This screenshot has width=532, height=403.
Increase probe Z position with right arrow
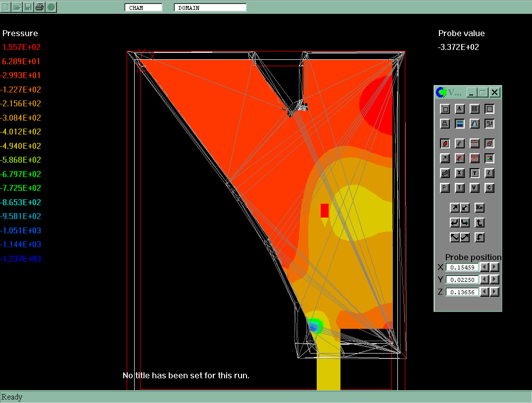[x=494, y=292]
